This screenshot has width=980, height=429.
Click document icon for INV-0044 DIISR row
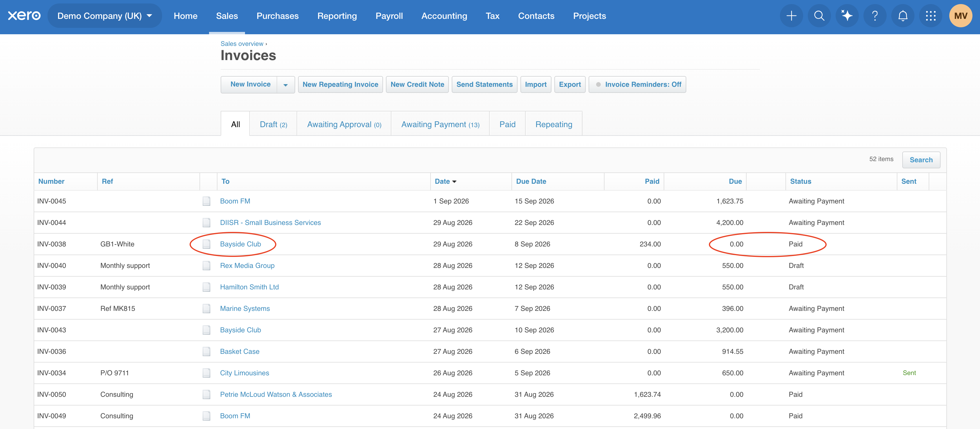(x=206, y=223)
